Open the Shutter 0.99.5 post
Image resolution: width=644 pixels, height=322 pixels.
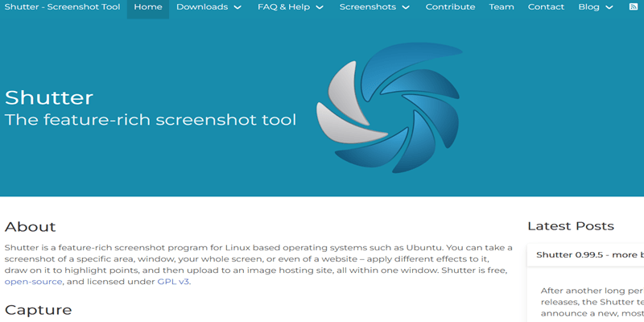(590, 254)
